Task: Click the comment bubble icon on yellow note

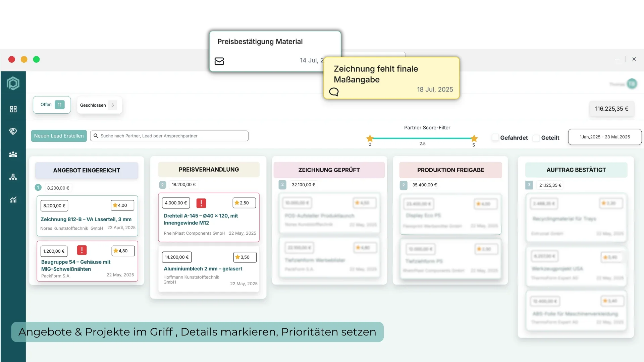Action: pyautogui.click(x=334, y=92)
